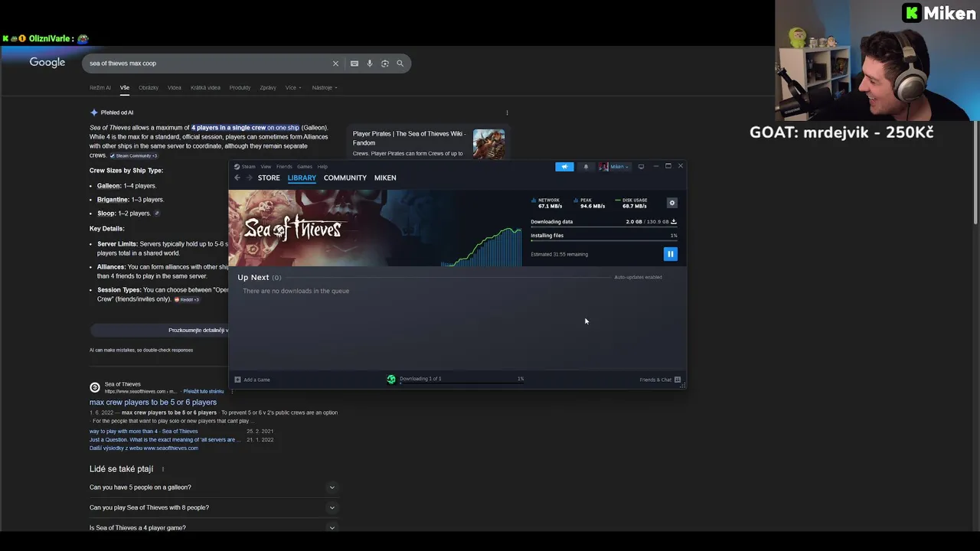980x551 pixels.
Task: Open the MIKEN profile tab in Steam
Action: (385, 178)
